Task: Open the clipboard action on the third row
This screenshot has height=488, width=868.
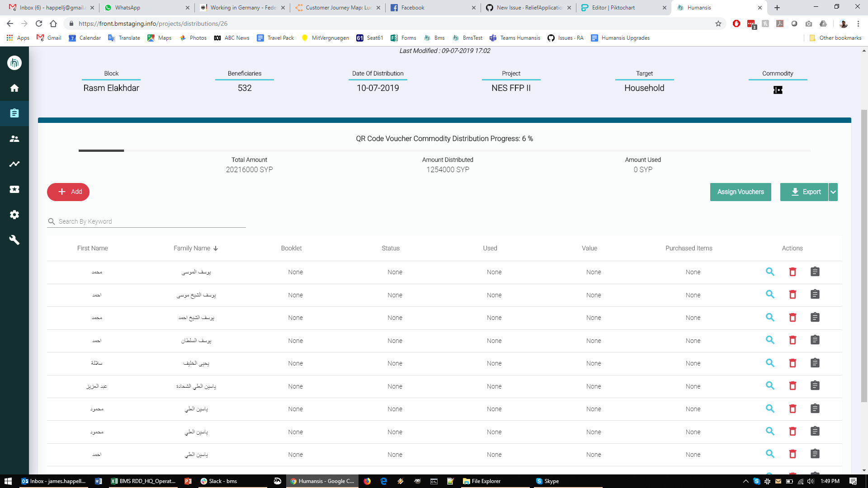Action: [x=815, y=317]
